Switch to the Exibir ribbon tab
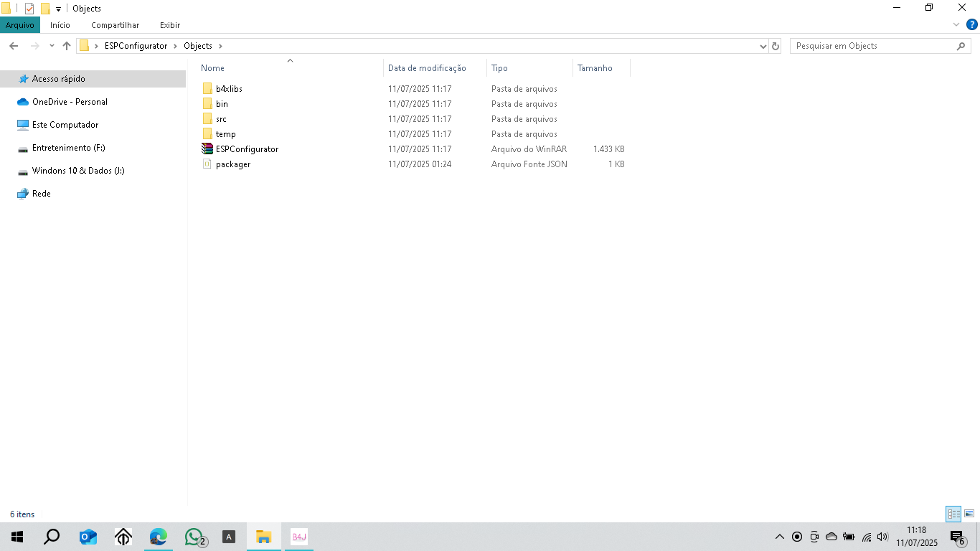This screenshot has height=551, width=980. click(170, 25)
